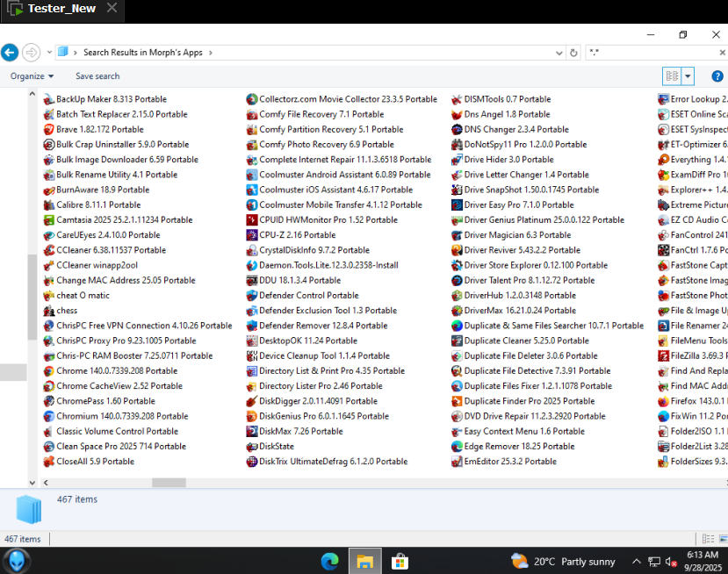This screenshot has height=574, width=728.
Task: Click Save search in the toolbar
Action: tap(97, 76)
